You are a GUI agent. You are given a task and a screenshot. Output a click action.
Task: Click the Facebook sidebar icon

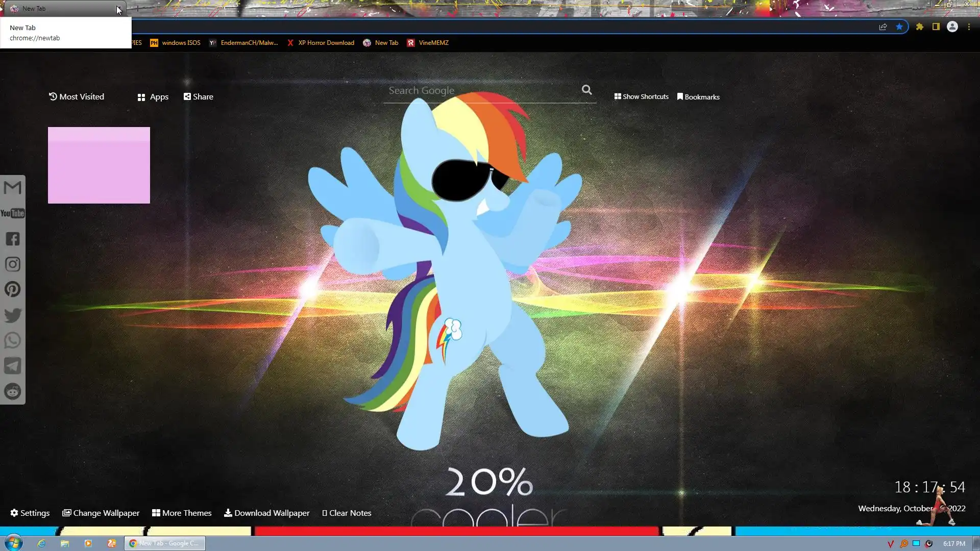click(12, 239)
